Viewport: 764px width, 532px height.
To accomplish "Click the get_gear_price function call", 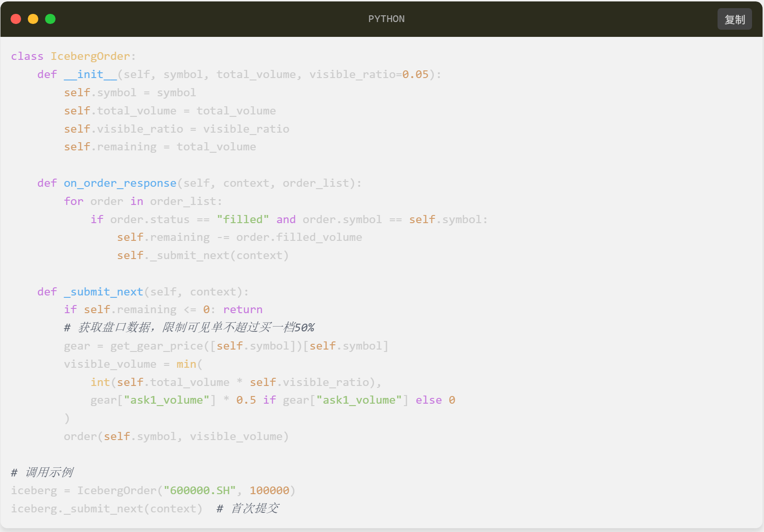I will click(x=157, y=346).
